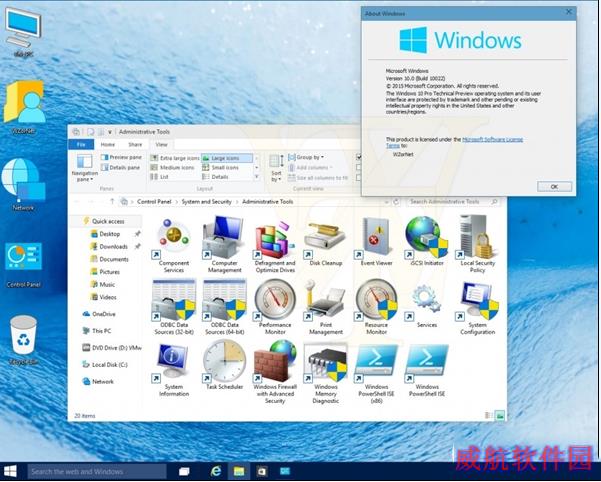Select Local Disk (C:) in navigation pane
Viewport: 601px width, 482px height.
coord(105,364)
